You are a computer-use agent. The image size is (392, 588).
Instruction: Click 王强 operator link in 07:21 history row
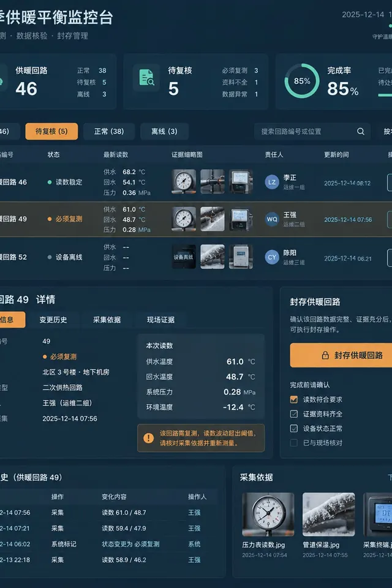click(194, 529)
